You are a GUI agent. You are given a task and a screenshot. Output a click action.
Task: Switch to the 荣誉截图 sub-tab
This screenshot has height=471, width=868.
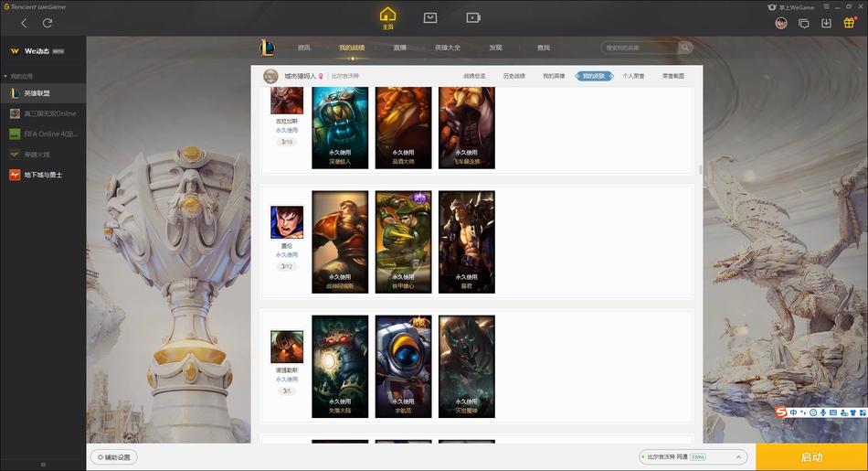coord(673,76)
